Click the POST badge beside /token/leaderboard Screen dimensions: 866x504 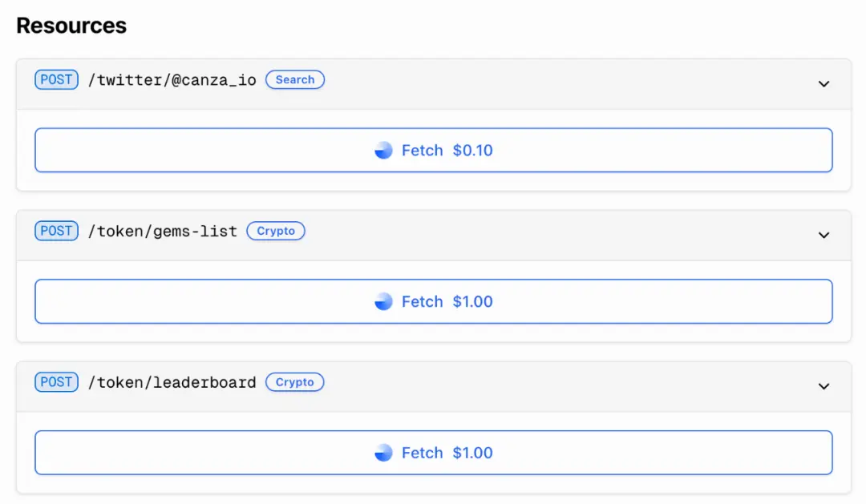pos(56,382)
